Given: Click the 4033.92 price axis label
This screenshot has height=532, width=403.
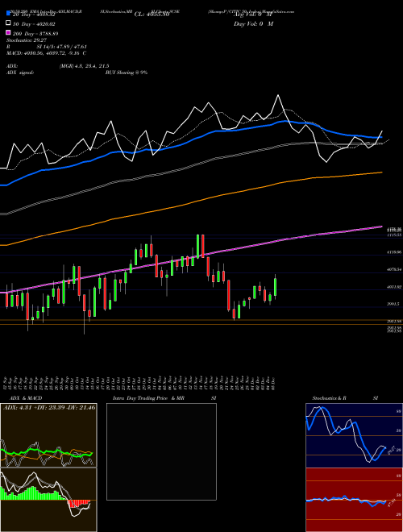Looking at the screenshot, I should click(x=394, y=287).
